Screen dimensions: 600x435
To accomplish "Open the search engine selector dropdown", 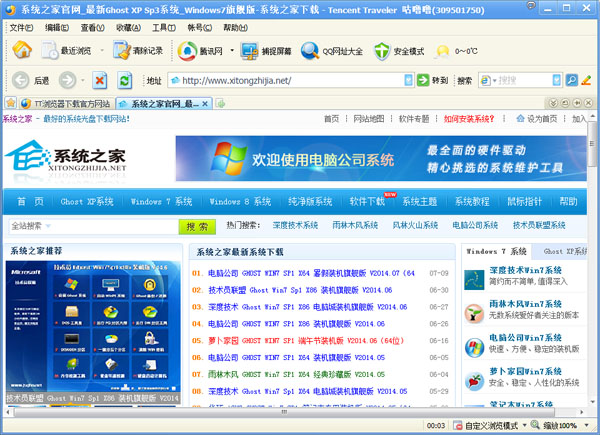I will 494,80.
